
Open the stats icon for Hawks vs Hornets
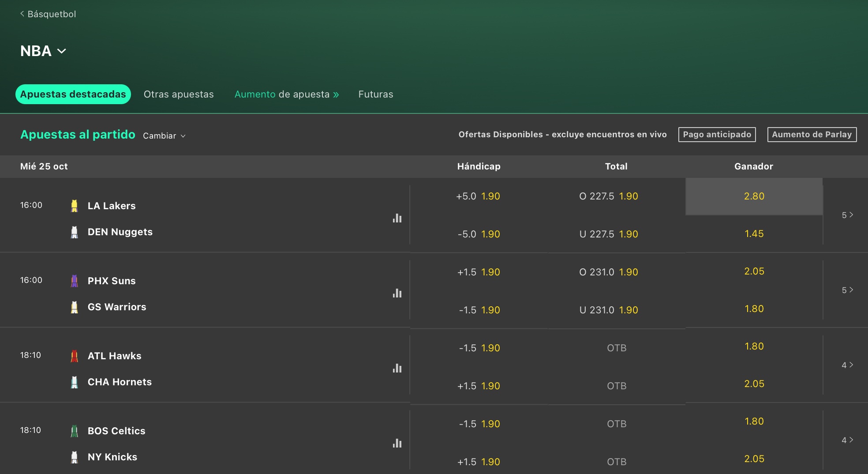point(397,368)
